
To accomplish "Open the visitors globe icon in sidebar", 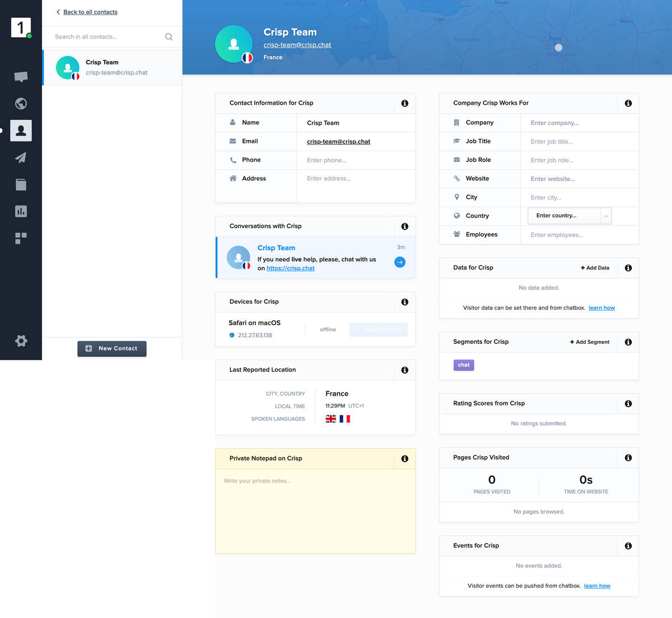I will [21, 104].
